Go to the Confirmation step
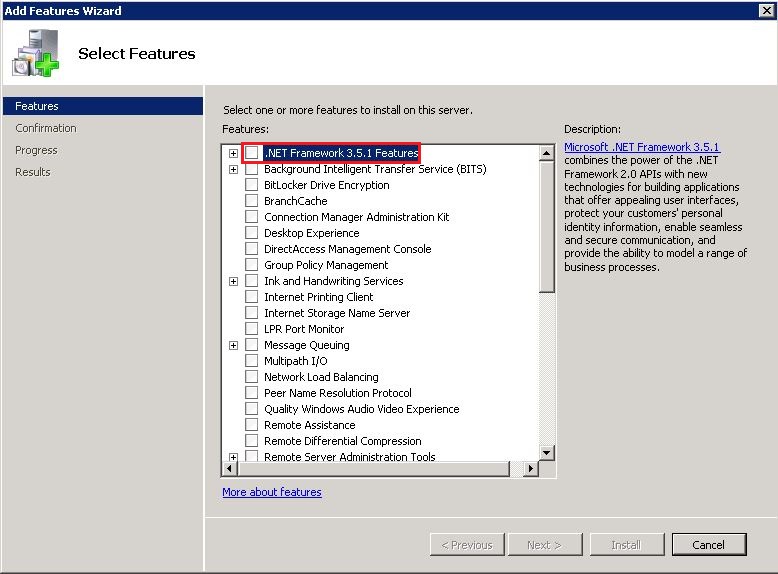The width and height of the screenshot is (778, 574). [x=46, y=128]
